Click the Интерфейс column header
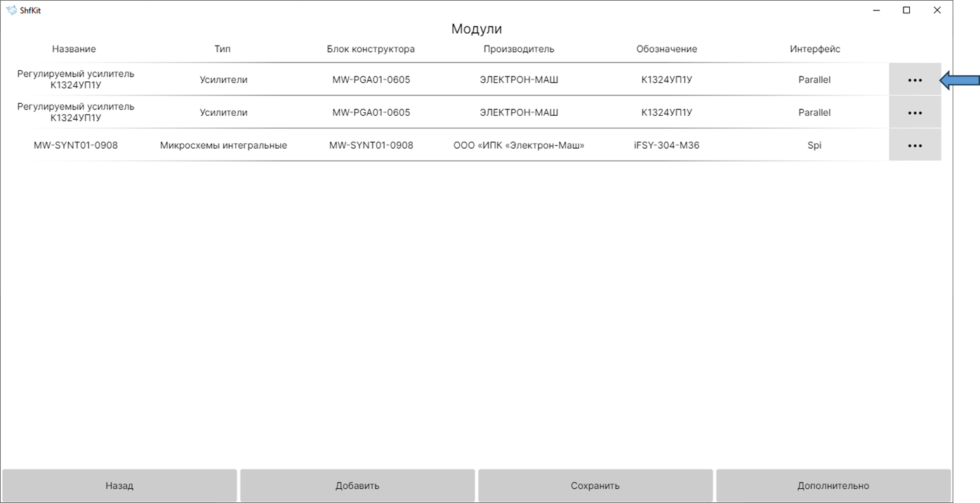The image size is (980, 503). click(815, 49)
